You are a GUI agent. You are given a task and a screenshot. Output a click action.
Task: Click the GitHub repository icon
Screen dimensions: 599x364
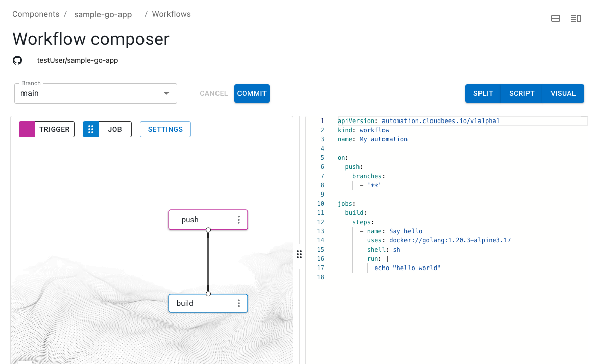click(x=17, y=60)
